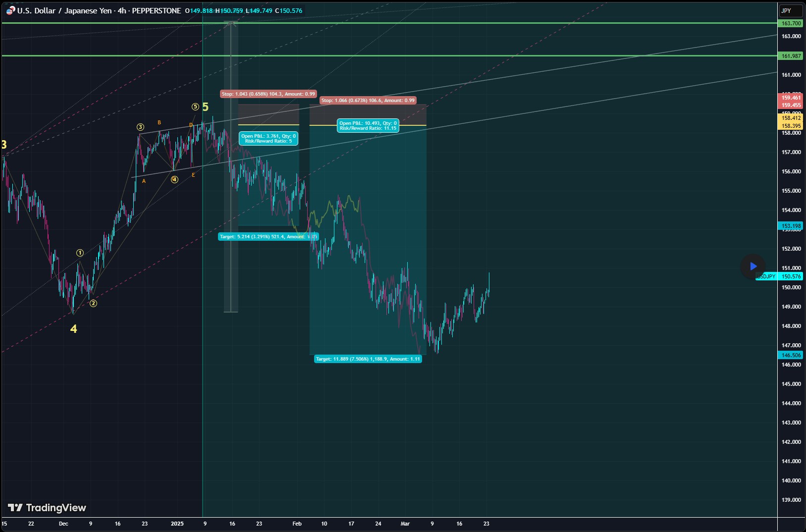Select the 161.987 horizontal line price label
The height and width of the screenshot is (532, 806).
[791, 56]
